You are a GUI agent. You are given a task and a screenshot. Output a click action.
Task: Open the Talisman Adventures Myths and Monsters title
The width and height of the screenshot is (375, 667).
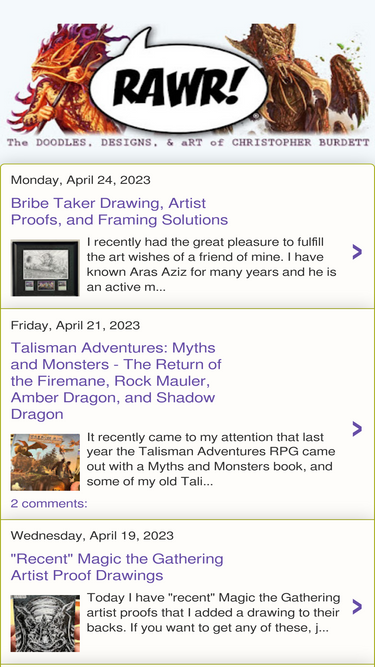click(x=116, y=381)
